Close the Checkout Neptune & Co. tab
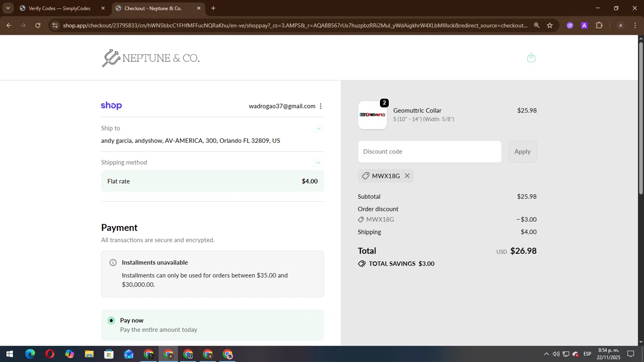This screenshot has width=644, height=362. [199, 8]
